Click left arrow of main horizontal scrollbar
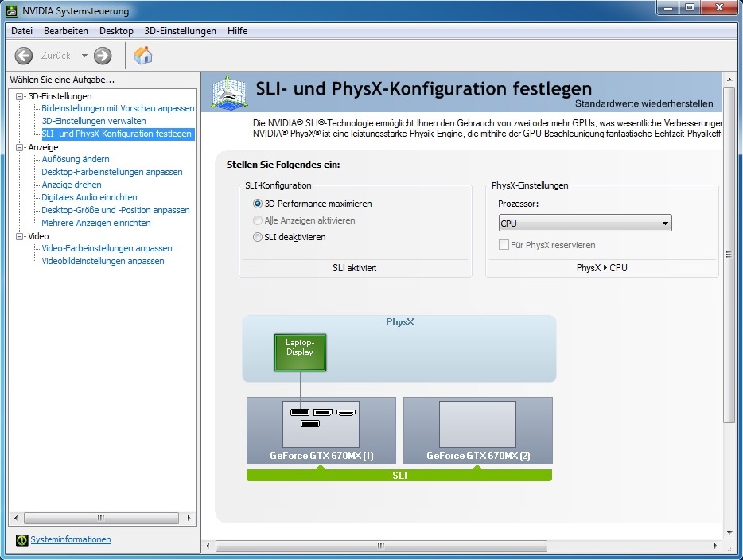This screenshot has width=743, height=560. [208, 546]
